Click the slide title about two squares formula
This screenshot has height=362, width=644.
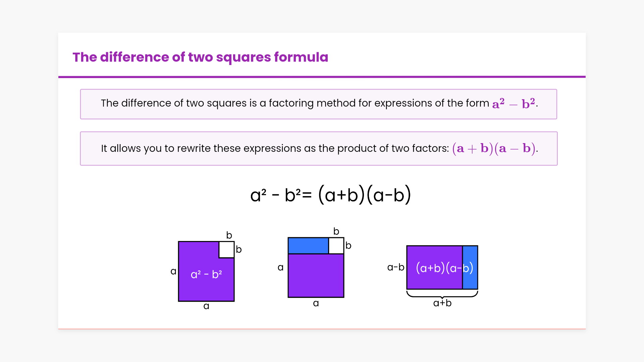click(200, 57)
